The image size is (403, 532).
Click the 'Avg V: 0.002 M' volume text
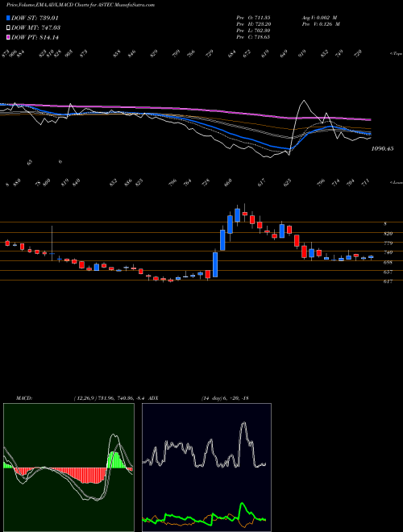319,18
